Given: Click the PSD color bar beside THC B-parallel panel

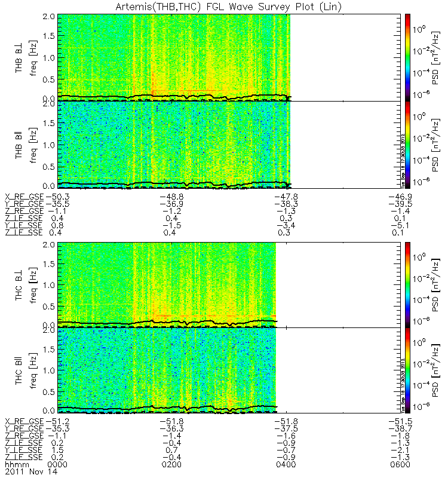Looking at the screenshot, I should (x=407, y=370).
